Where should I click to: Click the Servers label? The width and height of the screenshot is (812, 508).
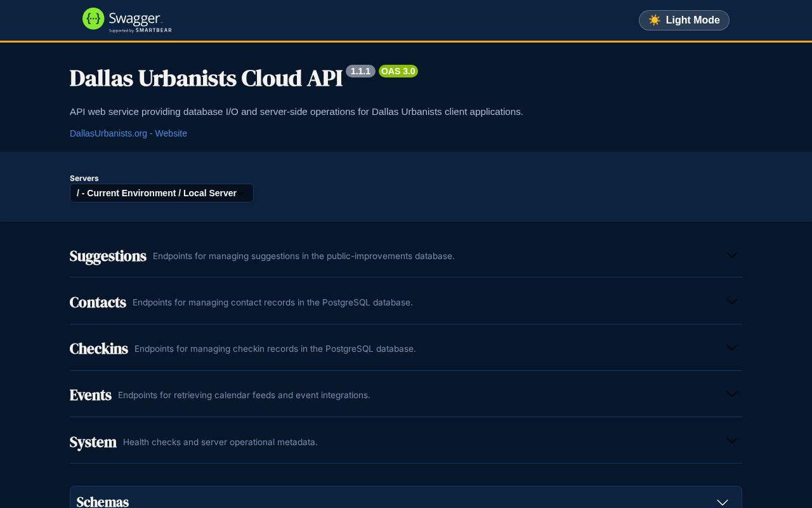pos(84,178)
